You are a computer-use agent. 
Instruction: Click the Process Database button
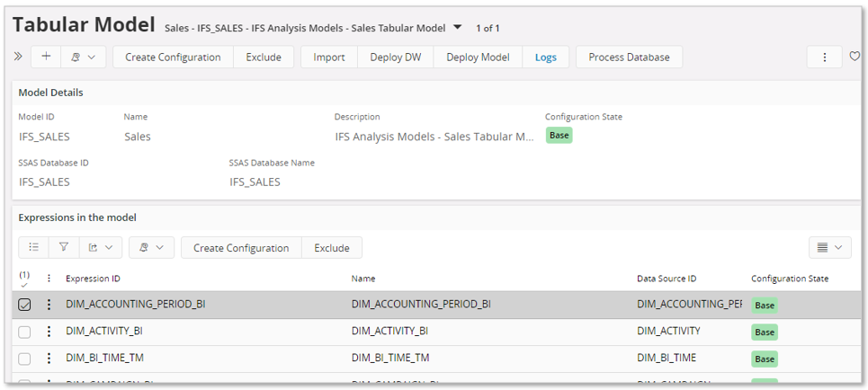(629, 57)
